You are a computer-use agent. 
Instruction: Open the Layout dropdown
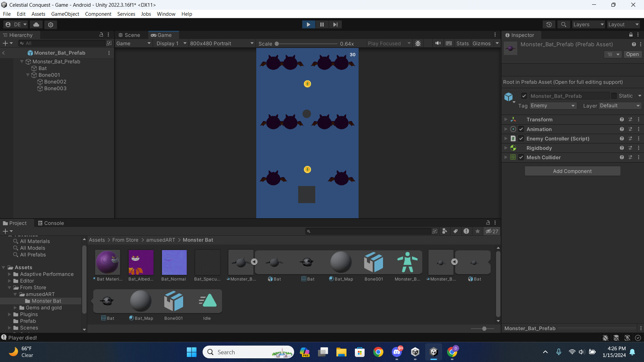pos(623,24)
